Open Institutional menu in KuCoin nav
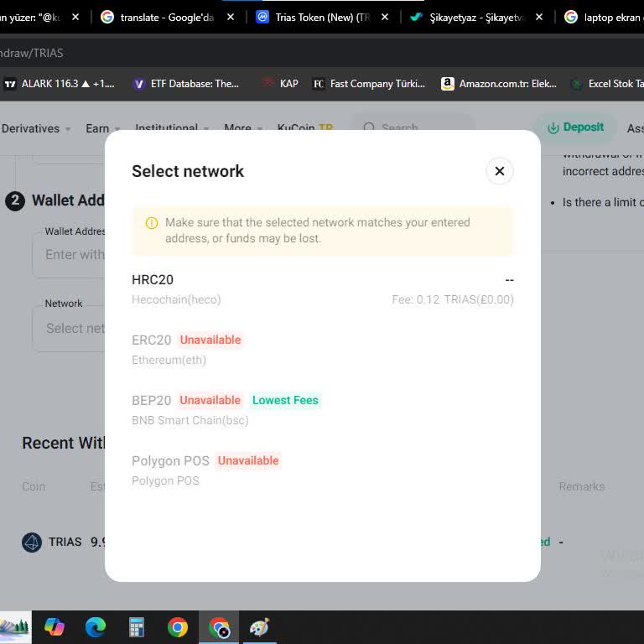Screen dimensions: 644x644 172,127
